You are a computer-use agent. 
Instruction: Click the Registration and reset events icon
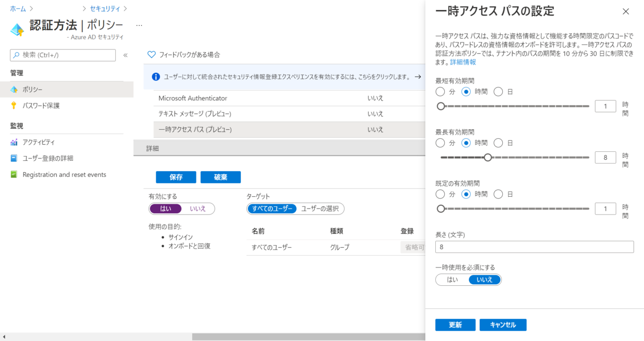coord(14,175)
